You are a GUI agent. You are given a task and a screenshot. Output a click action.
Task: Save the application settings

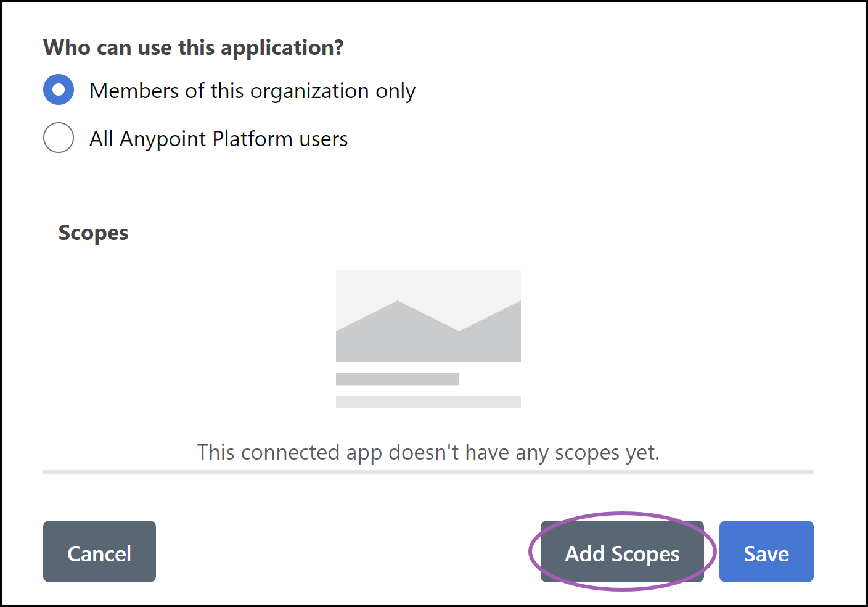coord(766,552)
